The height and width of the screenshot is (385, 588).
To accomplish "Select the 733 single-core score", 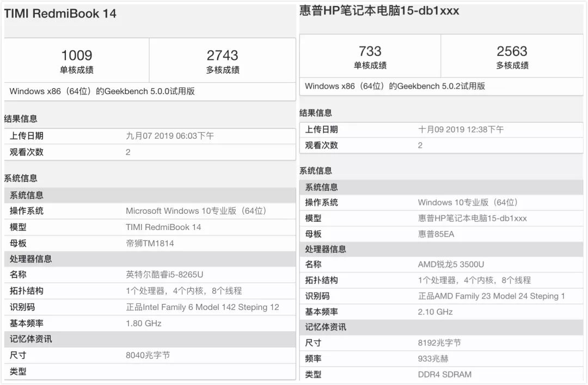I will (370, 51).
